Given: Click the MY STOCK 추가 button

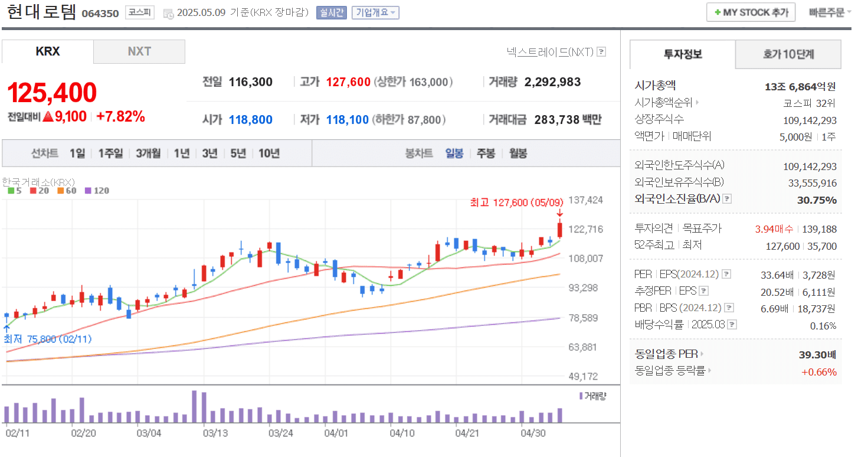Looking at the screenshot, I should tap(751, 12).
